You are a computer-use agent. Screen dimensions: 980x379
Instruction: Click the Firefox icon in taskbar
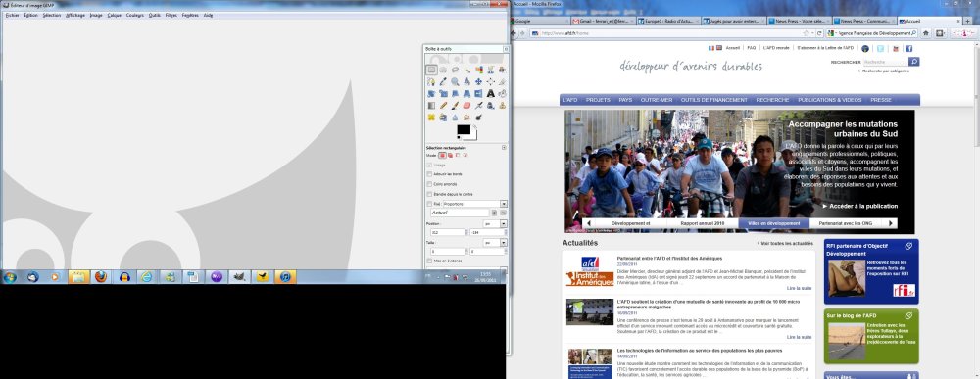(x=101, y=276)
